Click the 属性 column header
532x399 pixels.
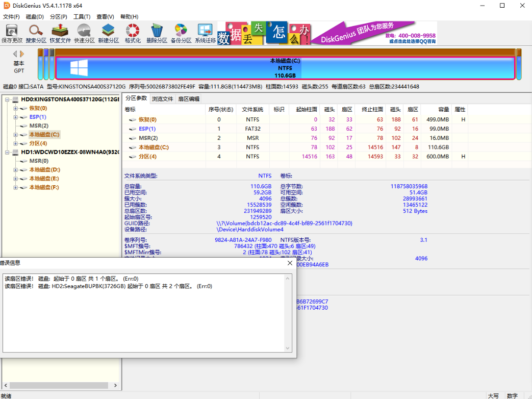point(460,109)
